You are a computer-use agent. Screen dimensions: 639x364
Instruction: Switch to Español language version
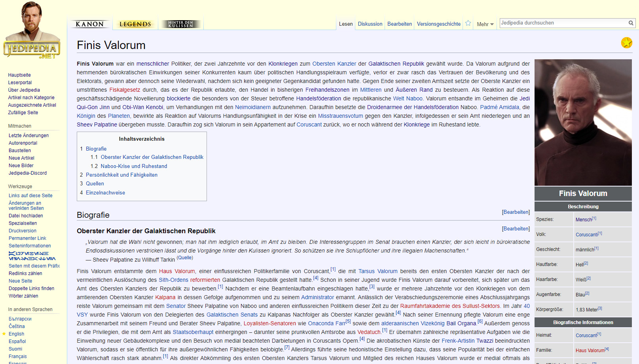pos(17,341)
